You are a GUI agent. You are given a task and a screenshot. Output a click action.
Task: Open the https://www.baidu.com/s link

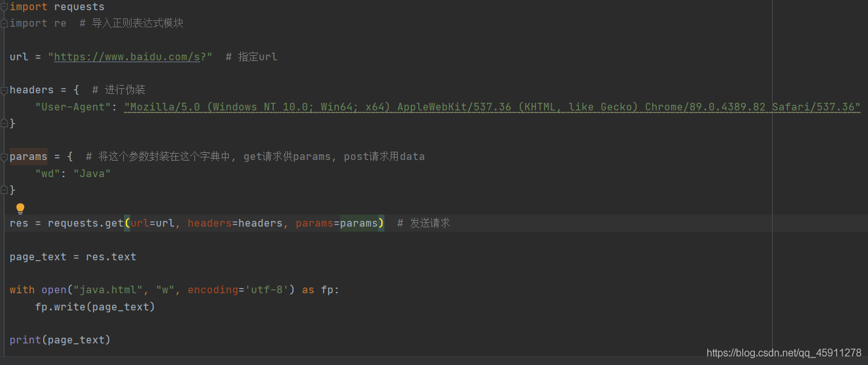127,56
